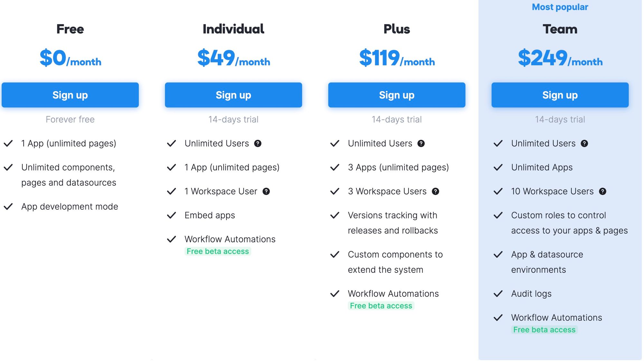Click Free beta access badge in Team plan

click(x=544, y=330)
